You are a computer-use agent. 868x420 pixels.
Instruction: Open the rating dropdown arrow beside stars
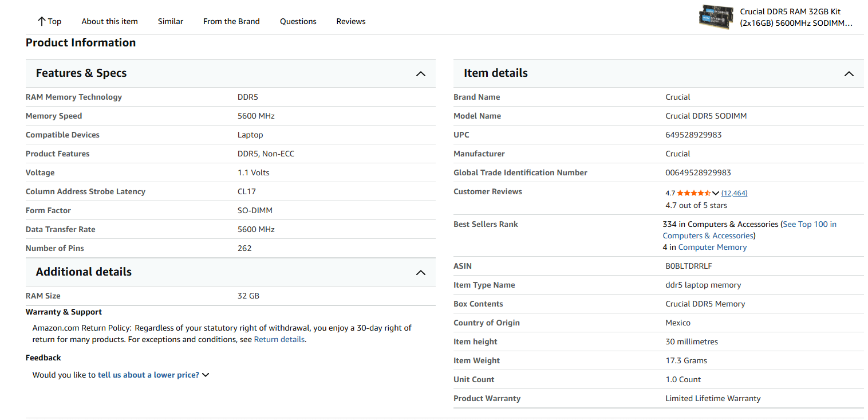click(x=715, y=193)
